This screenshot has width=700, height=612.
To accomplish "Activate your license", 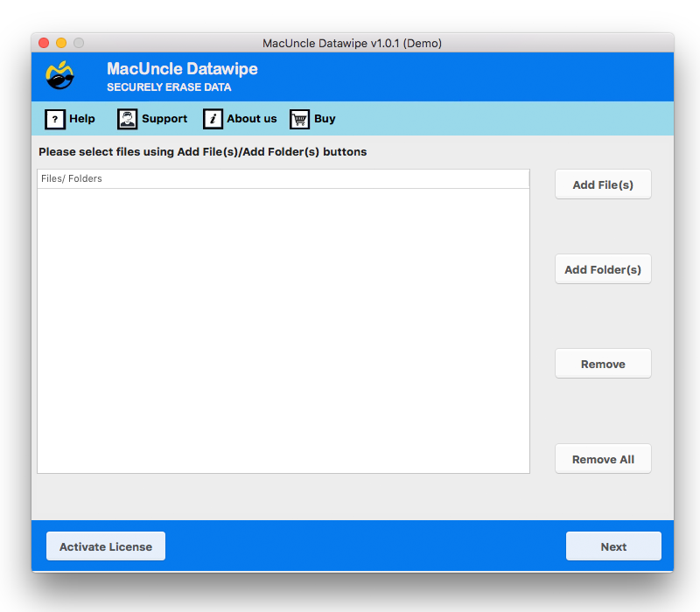I will (105, 546).
